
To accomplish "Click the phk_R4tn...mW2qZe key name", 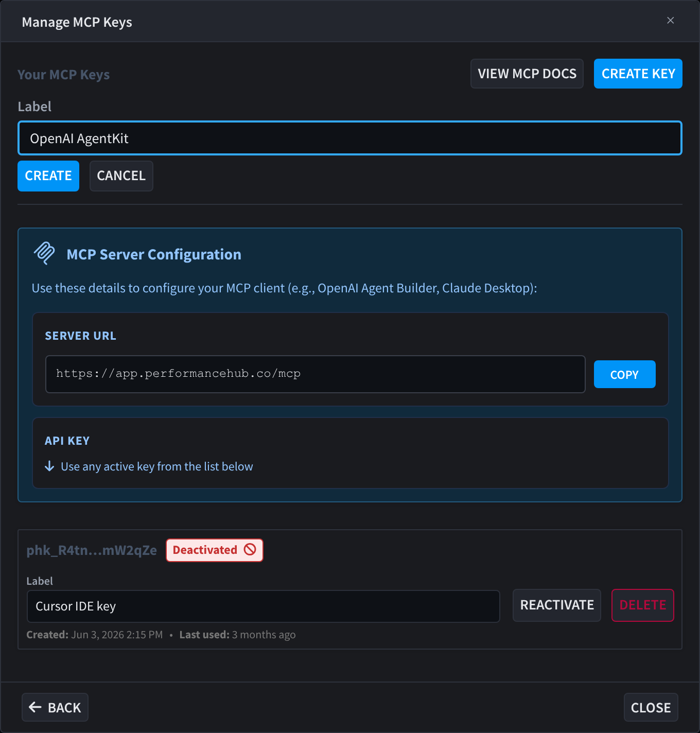I will [92, 550].
